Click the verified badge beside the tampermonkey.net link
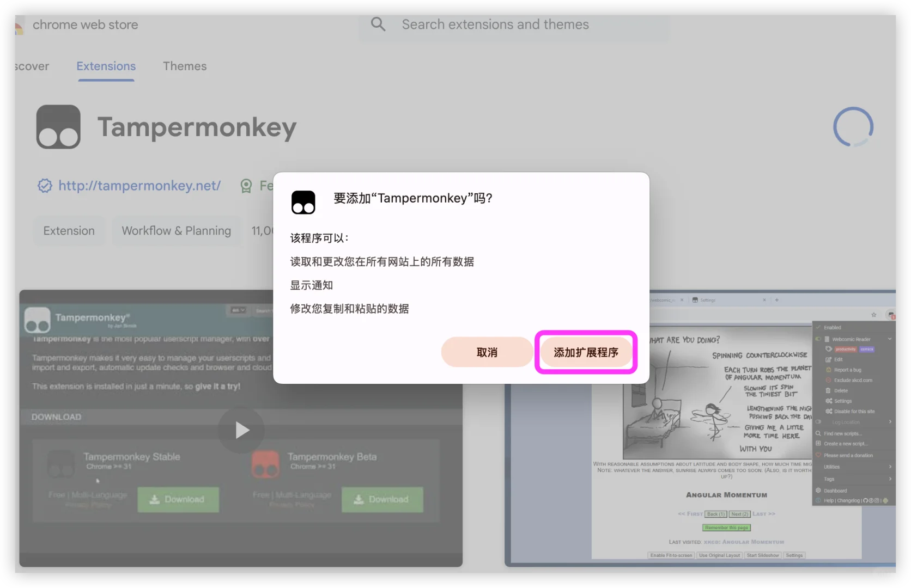Screen dimensions: 911x588 [x=45, y=186]
